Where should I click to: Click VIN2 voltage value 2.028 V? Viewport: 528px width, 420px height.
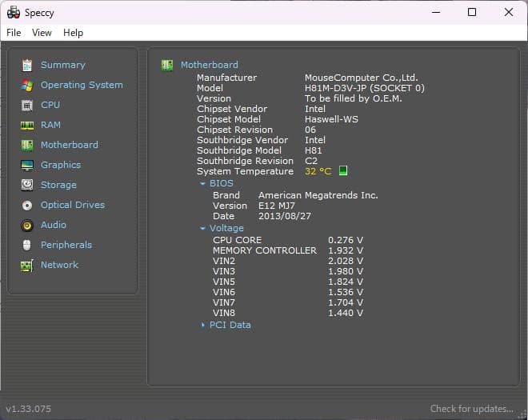(346, 261)
